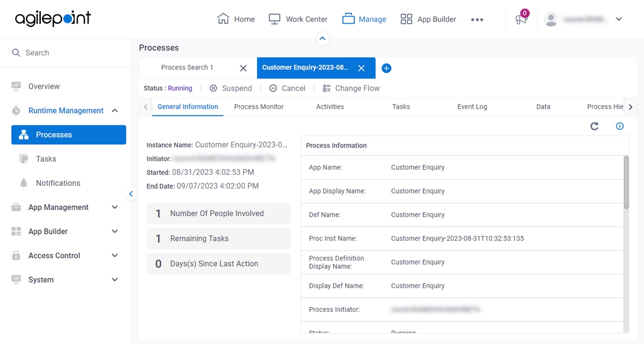
Task: Click Number Of People Involved card
Action: [219, 213]
